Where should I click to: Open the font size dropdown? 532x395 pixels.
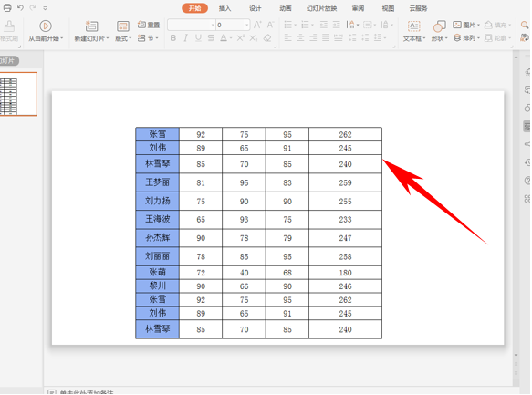pyautogui.click(x=247, y=25)
